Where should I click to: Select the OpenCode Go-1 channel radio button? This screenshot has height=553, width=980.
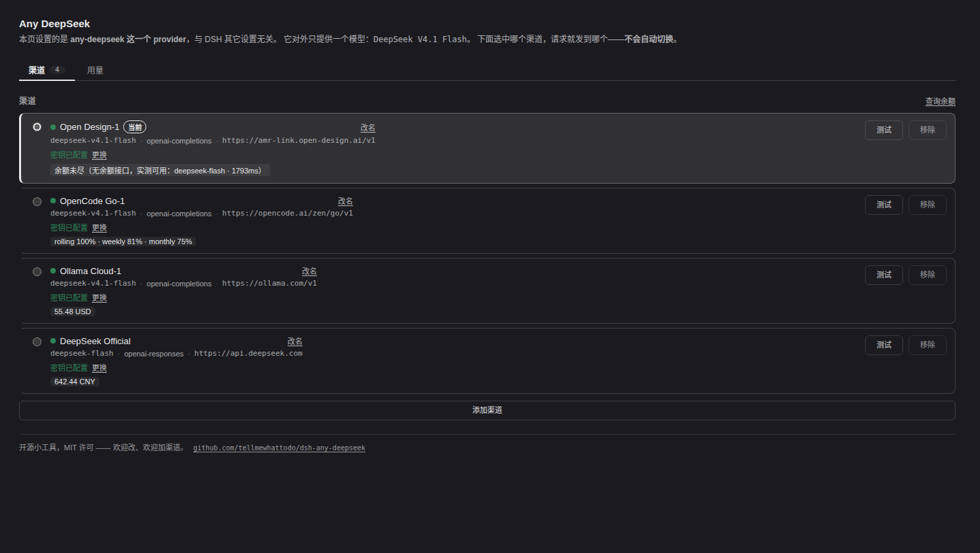pos(37,201)
